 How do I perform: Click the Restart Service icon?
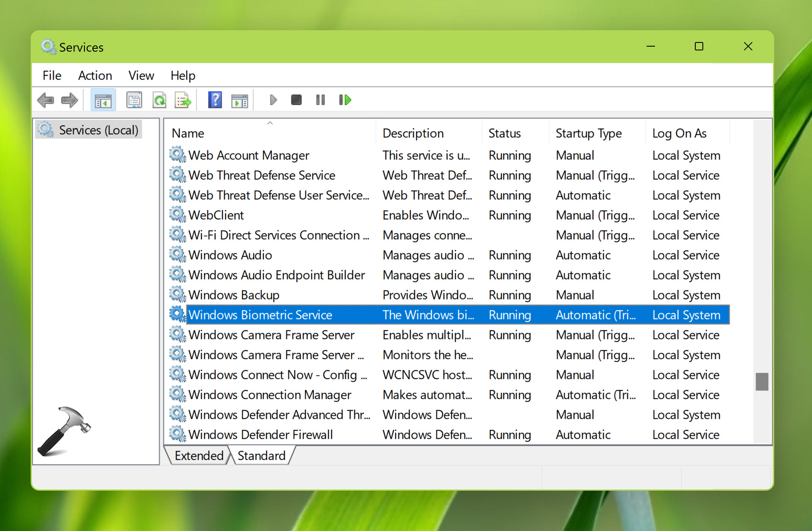coord(345,100)
